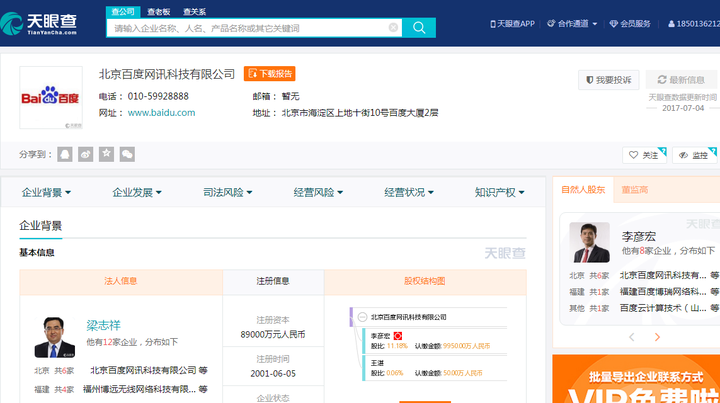
Task: Share to Weibo icon
Action: point(85,154)
